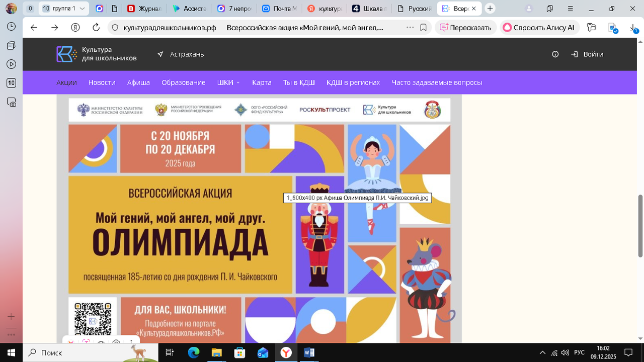Open the Астрахань city selector
Viewport: 644px width, 362px height.
point(181,54)
